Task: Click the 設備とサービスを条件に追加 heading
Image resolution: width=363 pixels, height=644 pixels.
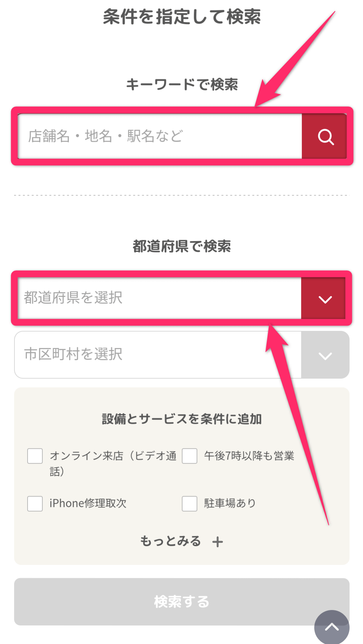Action: coord(182,419)
